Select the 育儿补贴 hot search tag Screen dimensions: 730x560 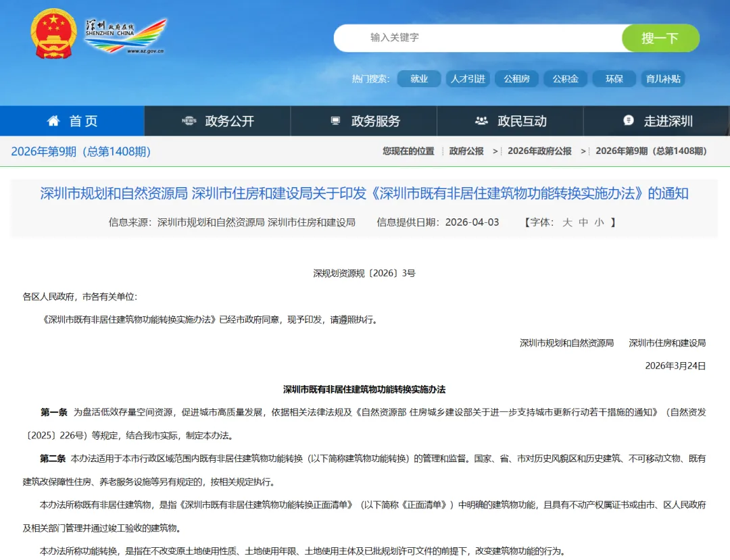pyautogui.click(x=664, y=78)
